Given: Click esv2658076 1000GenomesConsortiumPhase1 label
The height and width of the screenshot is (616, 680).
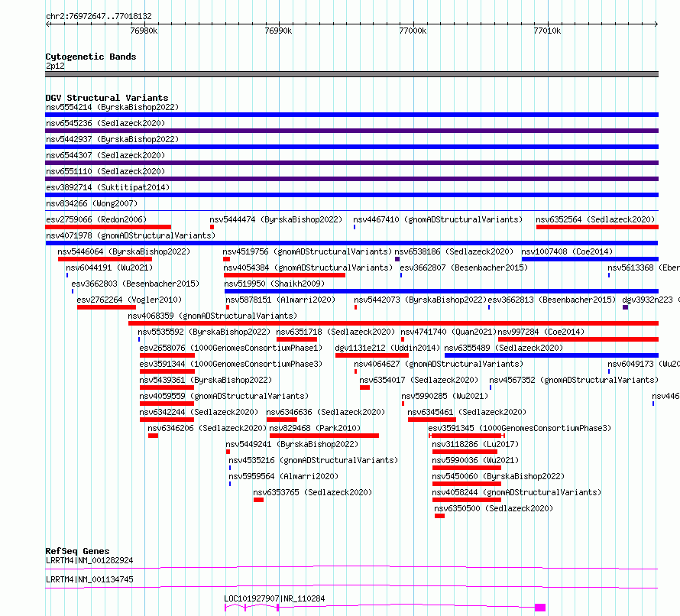Looking at the screenshot, I should click(231, 348).
